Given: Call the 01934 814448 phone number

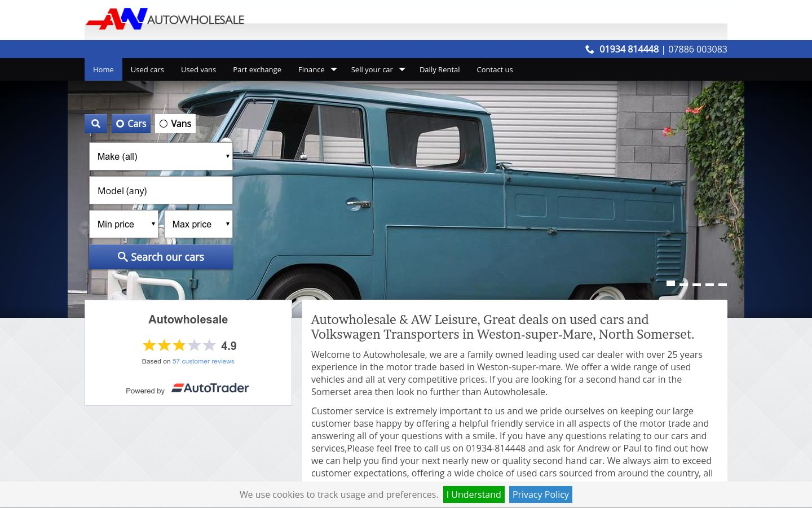Looking at the screenshot, I should (x=629, y=49).
